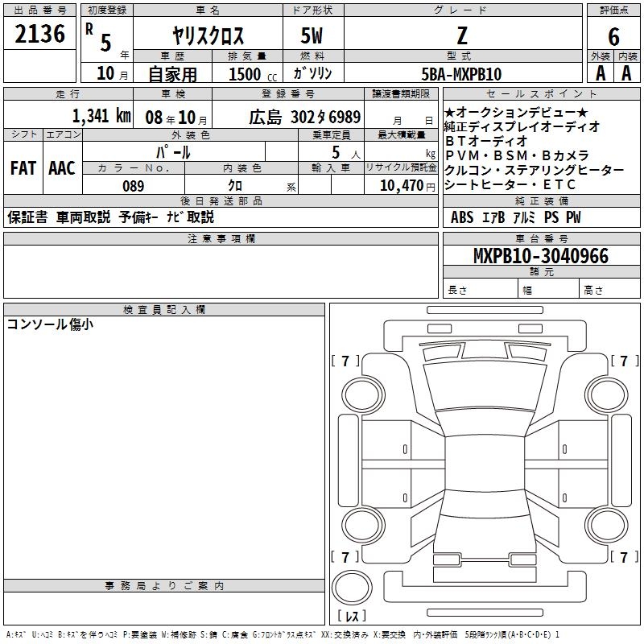This screenshot has height=644, width=644.
Task: Click the sales point PVM・BSM・Bカメラ
Action: tap(517, 155)
